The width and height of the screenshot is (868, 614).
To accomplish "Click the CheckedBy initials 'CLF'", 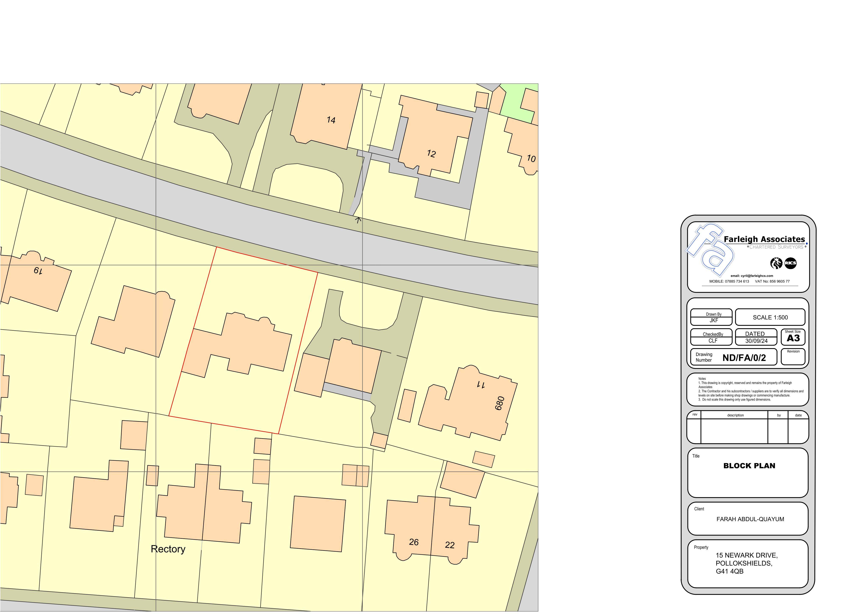I will coord(713,341).
